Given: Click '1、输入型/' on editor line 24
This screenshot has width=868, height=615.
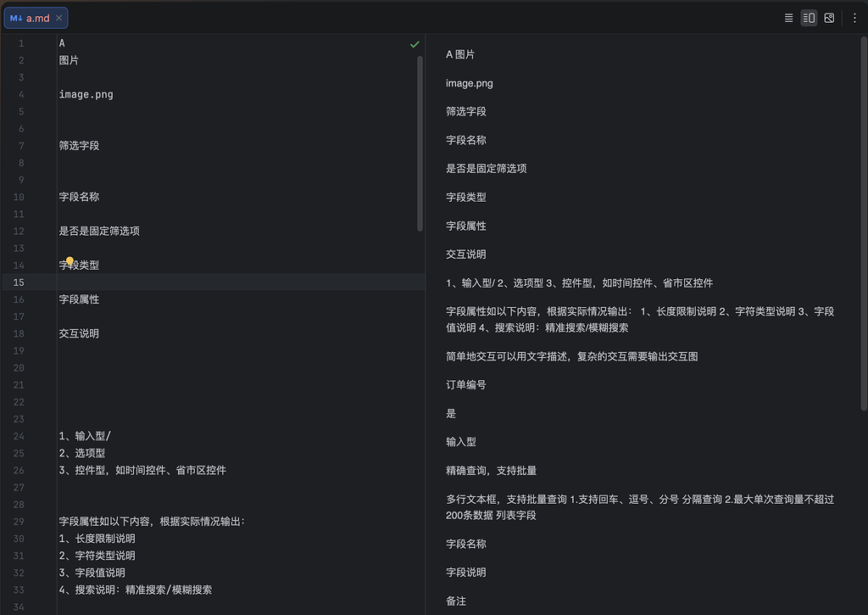Looking at the screenshot, I should point(85,436).
